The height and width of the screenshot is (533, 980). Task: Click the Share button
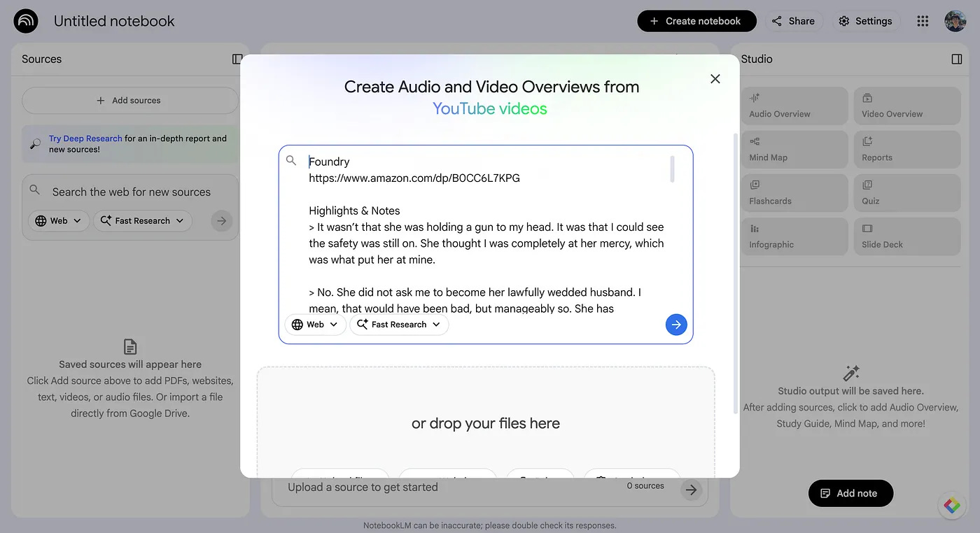tap(793, 21)
